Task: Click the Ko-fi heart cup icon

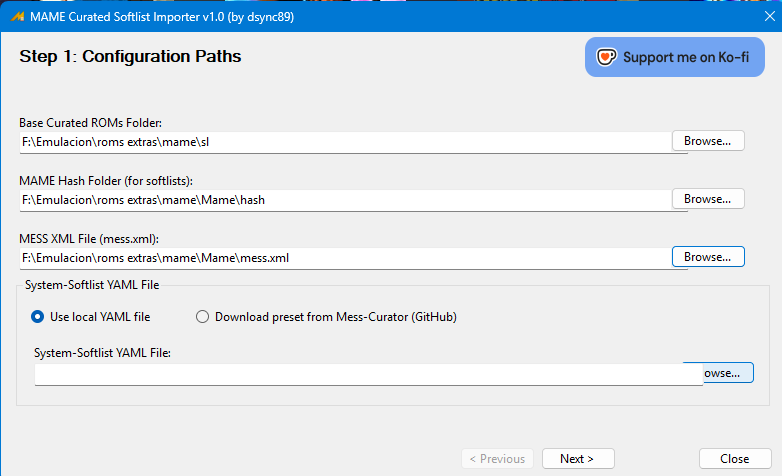Action: coord(606,57)
